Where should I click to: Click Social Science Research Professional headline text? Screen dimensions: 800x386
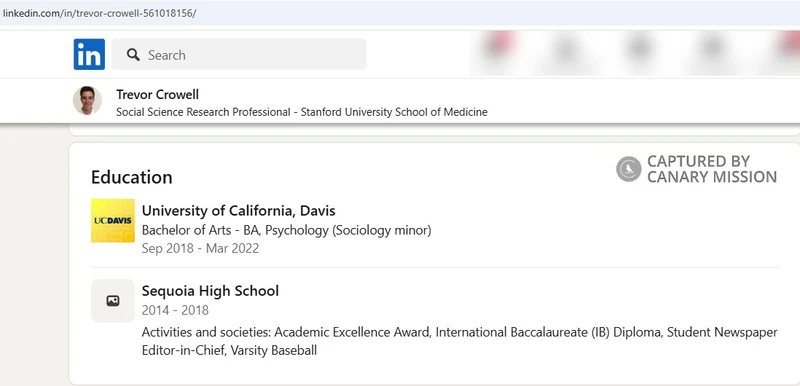click(x=203, y=112)
